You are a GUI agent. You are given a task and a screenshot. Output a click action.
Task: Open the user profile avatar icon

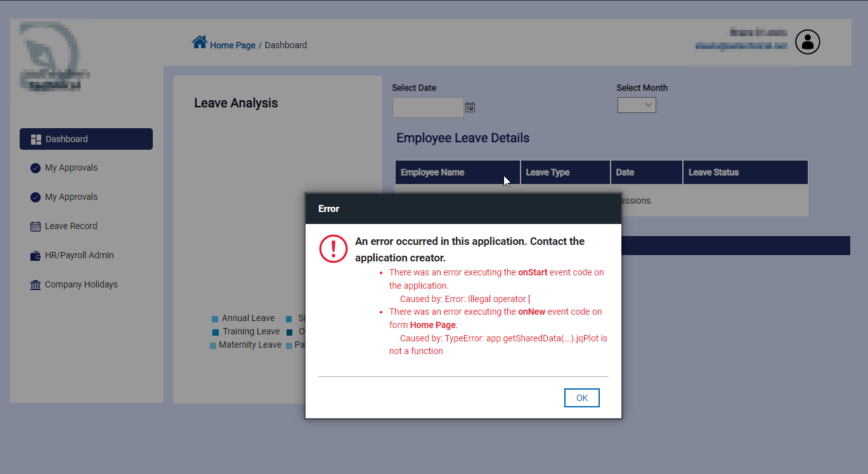pos(807,43)
